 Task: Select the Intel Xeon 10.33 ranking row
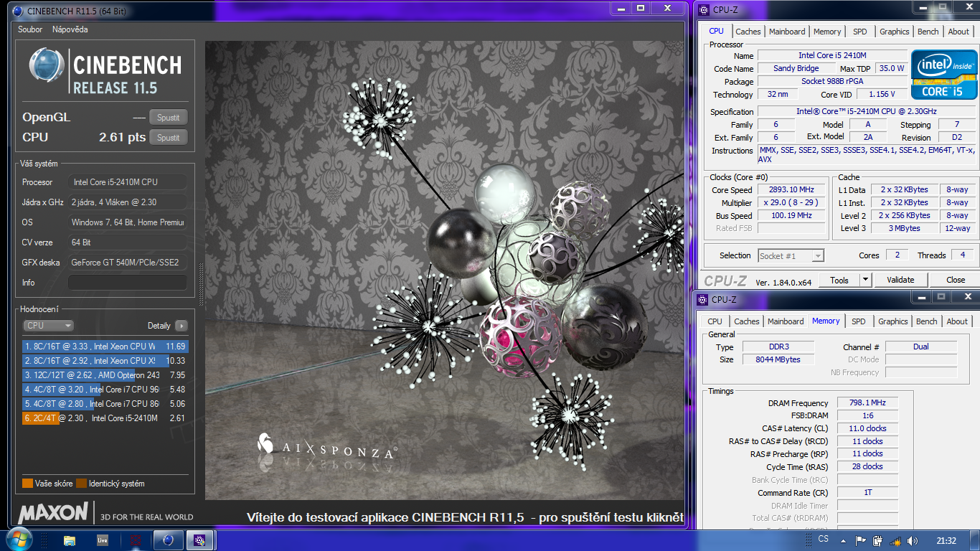pyautogui.click(x=105, y=361)
